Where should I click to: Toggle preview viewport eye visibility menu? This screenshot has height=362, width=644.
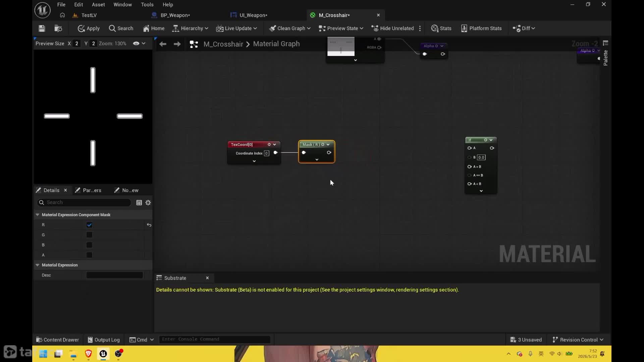tap(139, 44)
